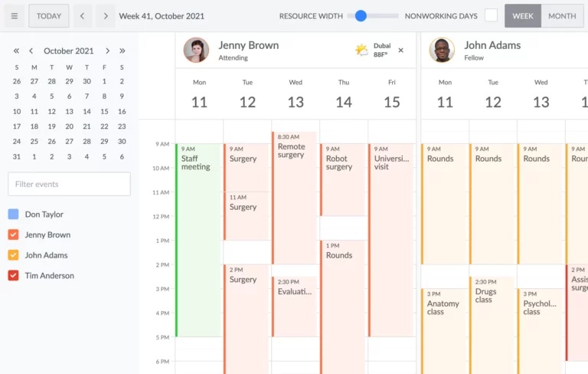Image resolution: width=588 pixels, height=374 pixels.
Task: Uncheck the Jenny Brown resource checkbox
Action: 13,235
